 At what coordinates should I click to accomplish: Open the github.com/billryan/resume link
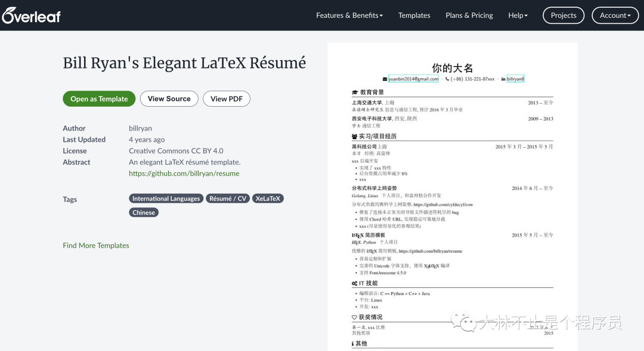[184, 173]
